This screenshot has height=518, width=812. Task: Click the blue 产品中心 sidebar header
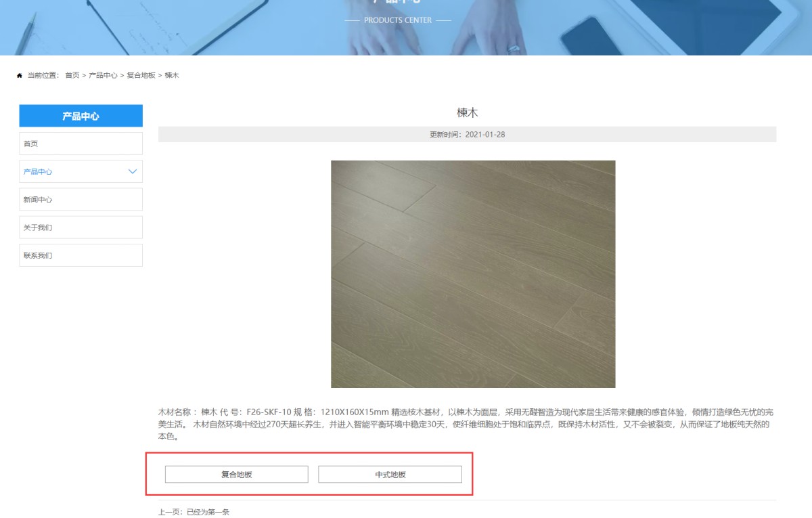coord(81,116)
